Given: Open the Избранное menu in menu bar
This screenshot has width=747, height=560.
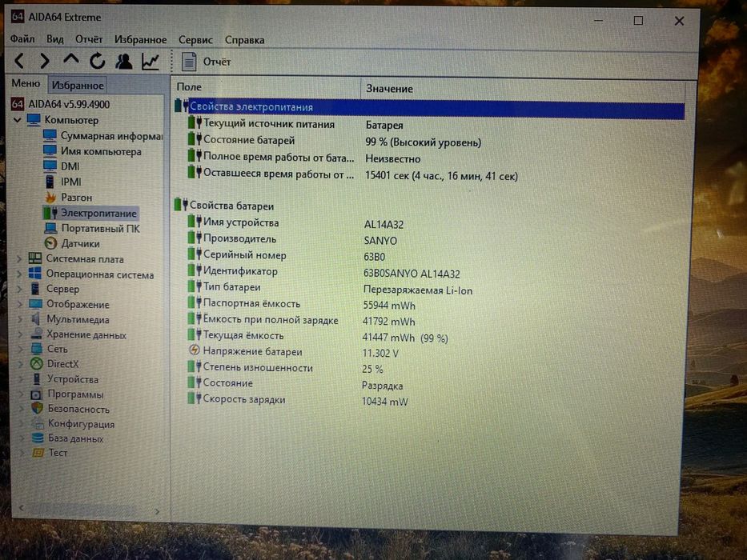Looking at the screenshot, I should (x=141, y=40).
